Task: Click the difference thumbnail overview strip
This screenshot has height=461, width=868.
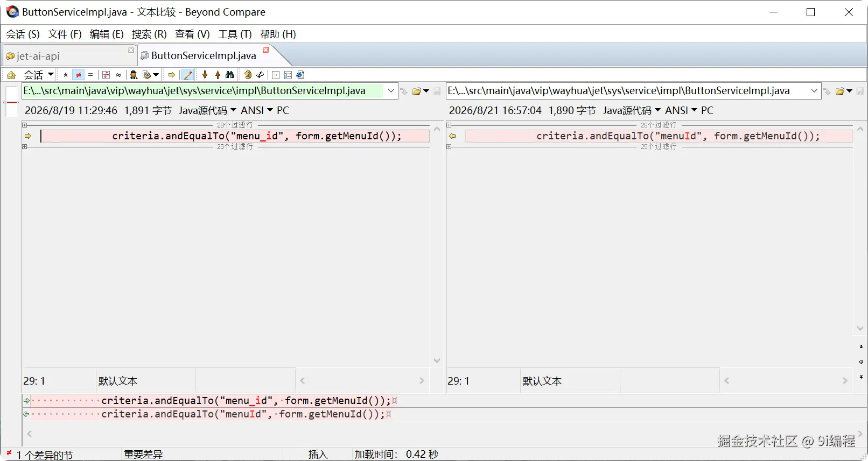Action: [11, 102]
